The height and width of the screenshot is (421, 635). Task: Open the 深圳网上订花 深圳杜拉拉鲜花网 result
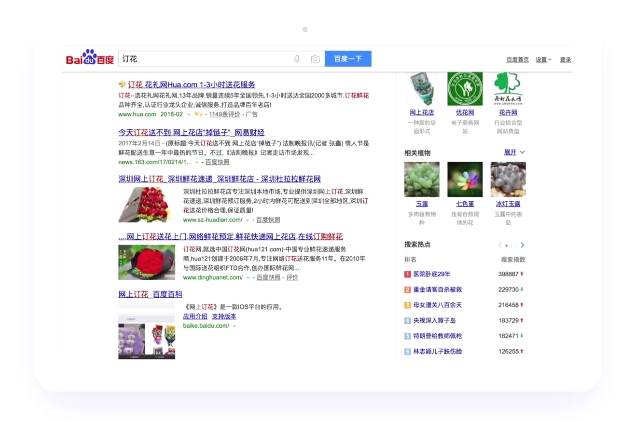219,179
